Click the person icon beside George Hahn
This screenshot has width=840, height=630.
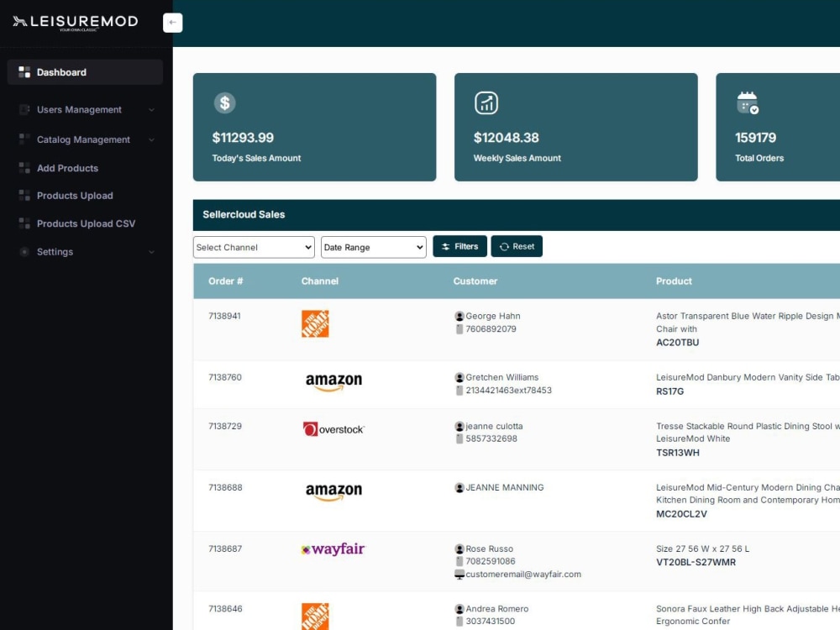459,316
